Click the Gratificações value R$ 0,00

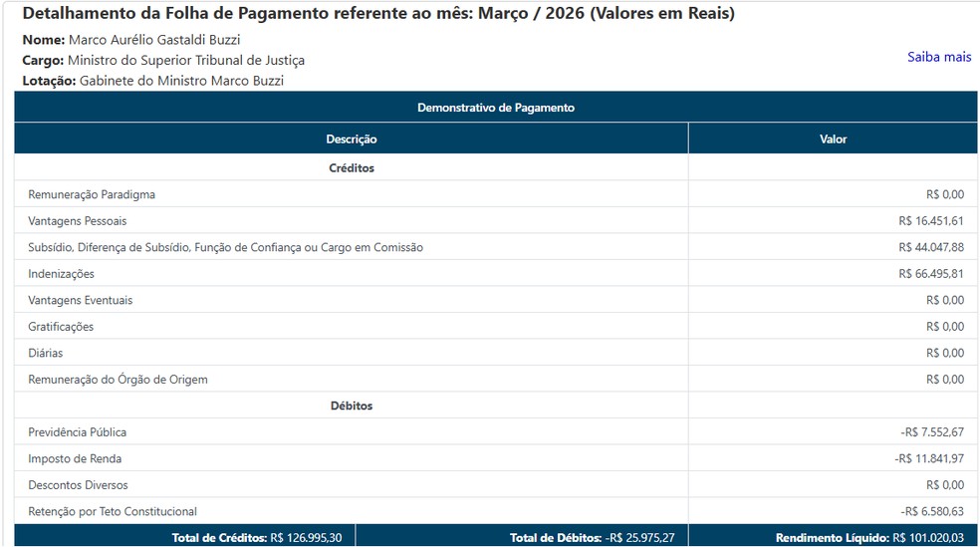945,327
